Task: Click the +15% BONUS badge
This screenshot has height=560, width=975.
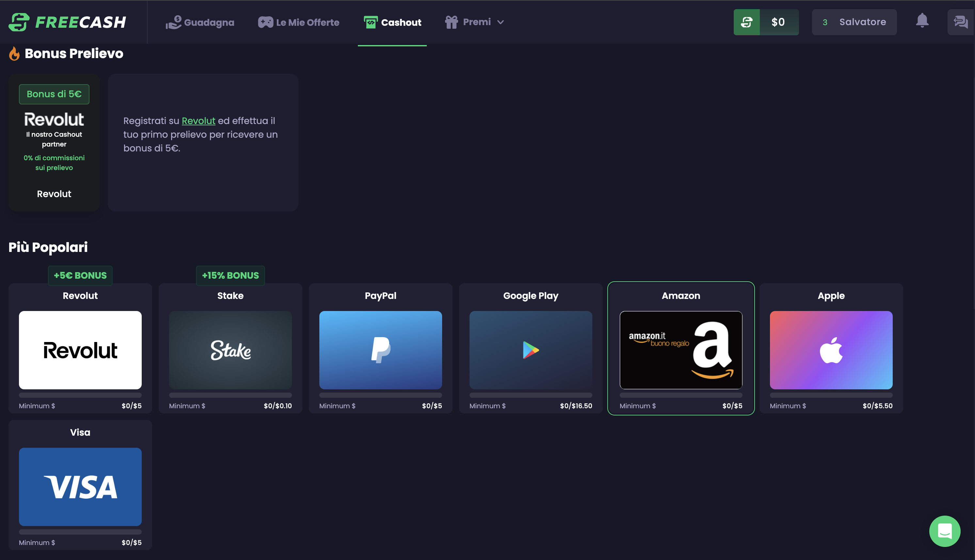Action: pos(231,275)
